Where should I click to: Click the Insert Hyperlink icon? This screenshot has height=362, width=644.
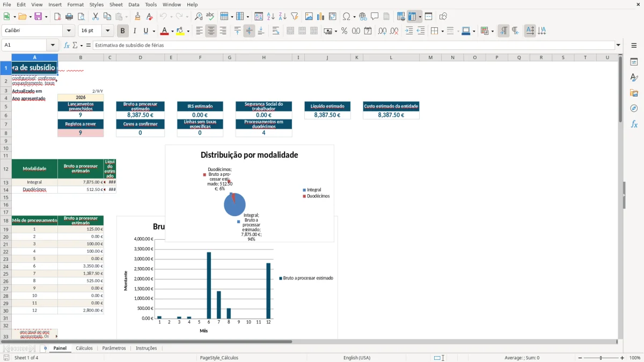pos(363,17)
